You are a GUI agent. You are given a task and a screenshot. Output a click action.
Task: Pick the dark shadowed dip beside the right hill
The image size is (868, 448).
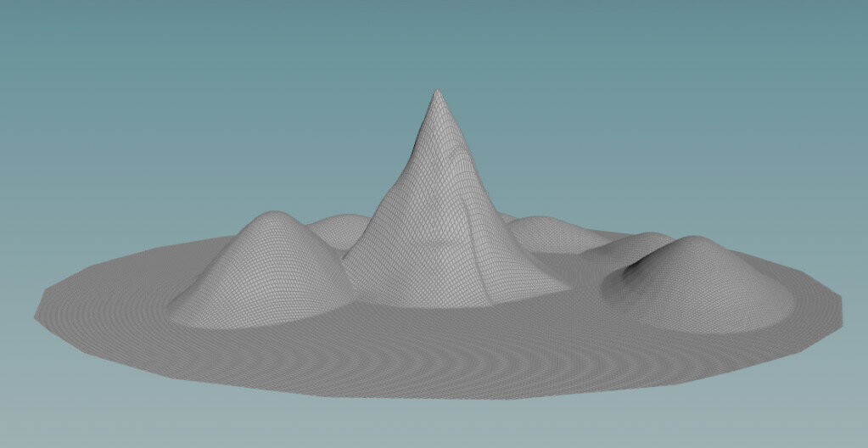point(635,270)
